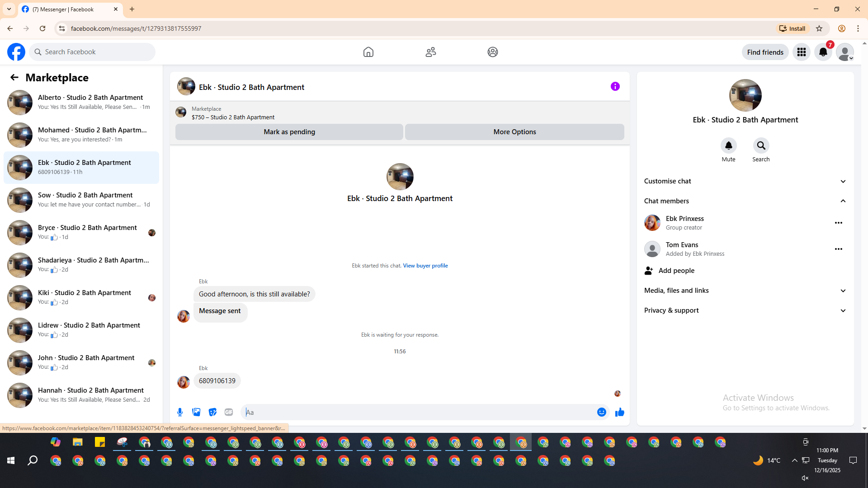Open the Friends icon in top navigation

pyautogui.click(x=431, y=52)
